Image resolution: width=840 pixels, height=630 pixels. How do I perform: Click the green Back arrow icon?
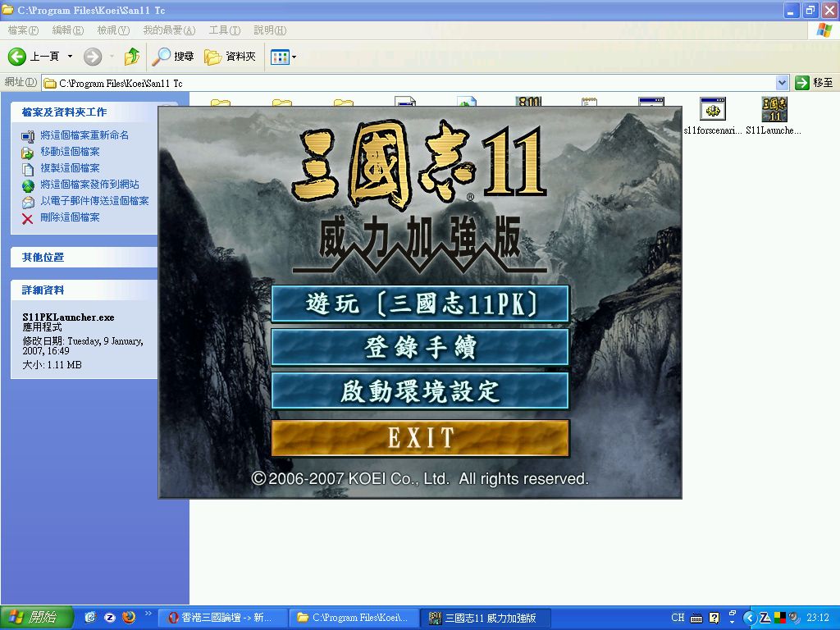(17, 57)
